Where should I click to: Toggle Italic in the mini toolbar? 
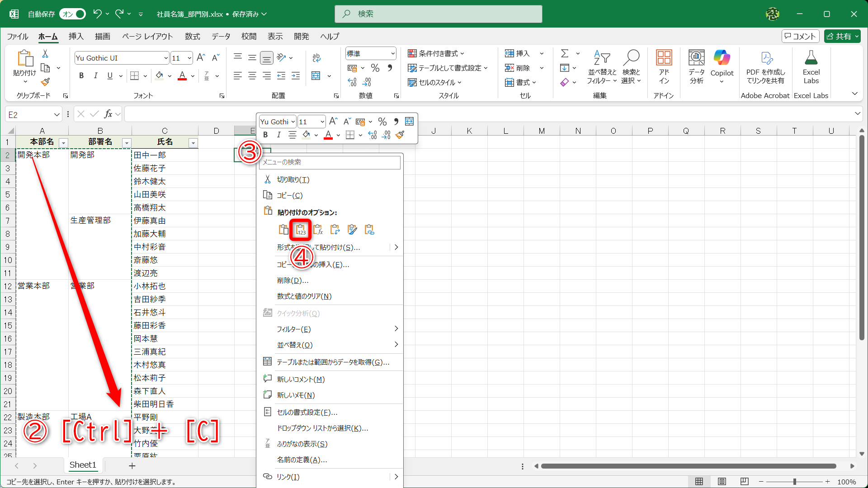coord(278,135)
